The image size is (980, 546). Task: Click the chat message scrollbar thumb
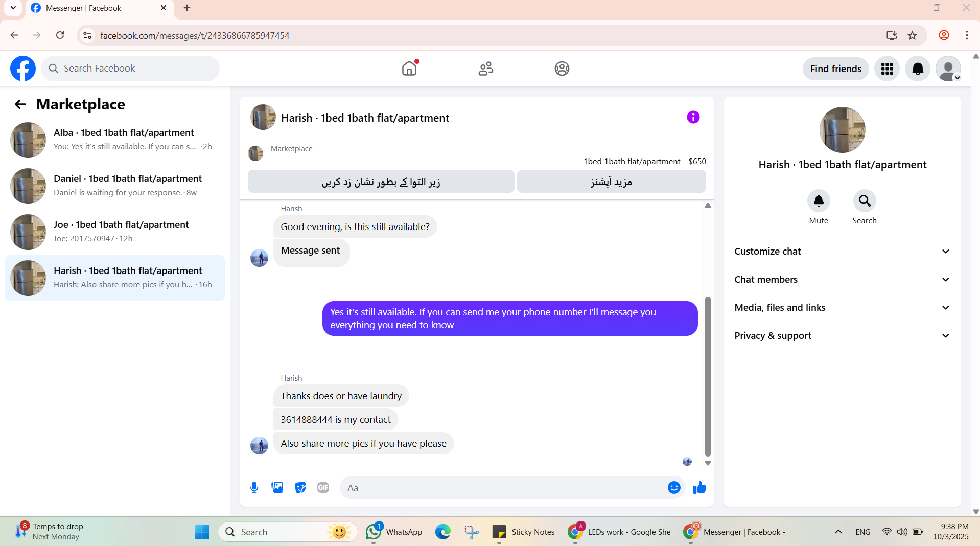[708, 376]
